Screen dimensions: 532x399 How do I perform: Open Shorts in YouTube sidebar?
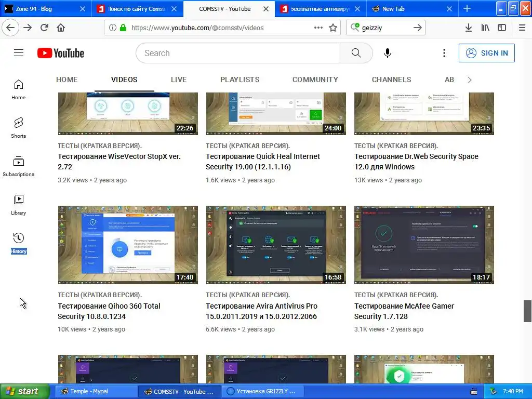[x=18, y=128]
